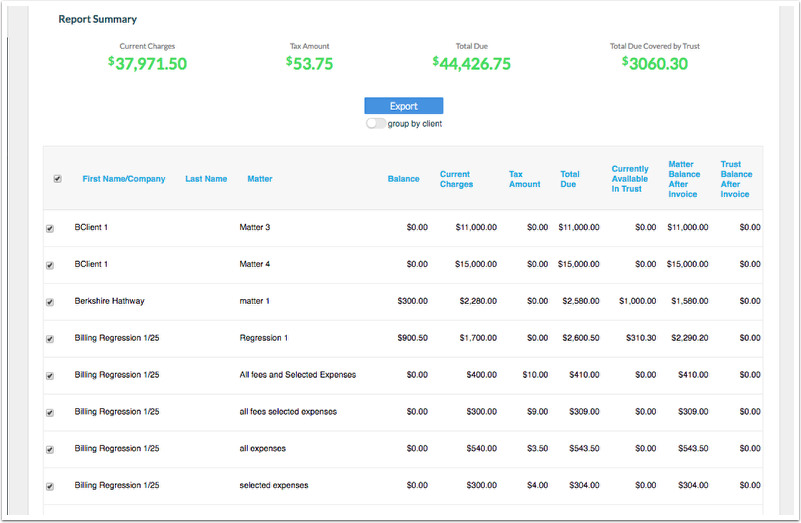Click the $2,290.20 matter balance after invoice
The width and height of the screenshot is (801, 523).
pyautogui.click(x=690, y=338)
